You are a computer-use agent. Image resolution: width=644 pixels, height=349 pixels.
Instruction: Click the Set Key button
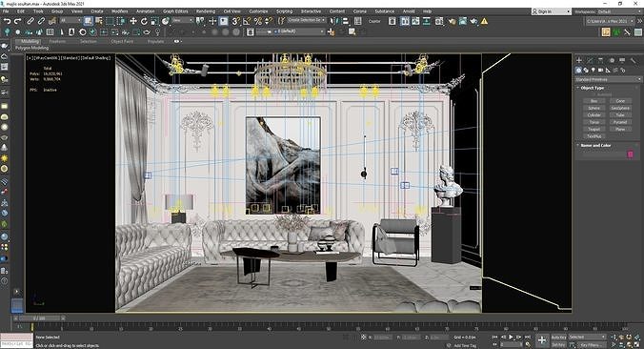point(558,344)
